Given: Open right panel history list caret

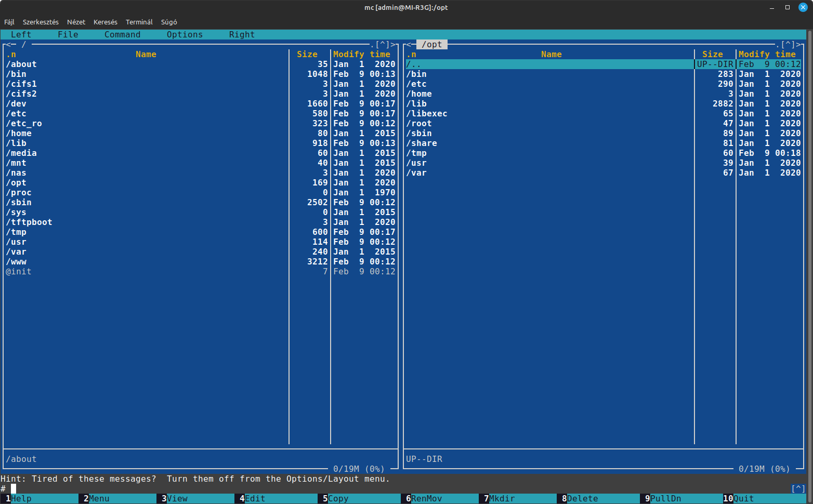Looking at the screenshot, I should 788,45.
